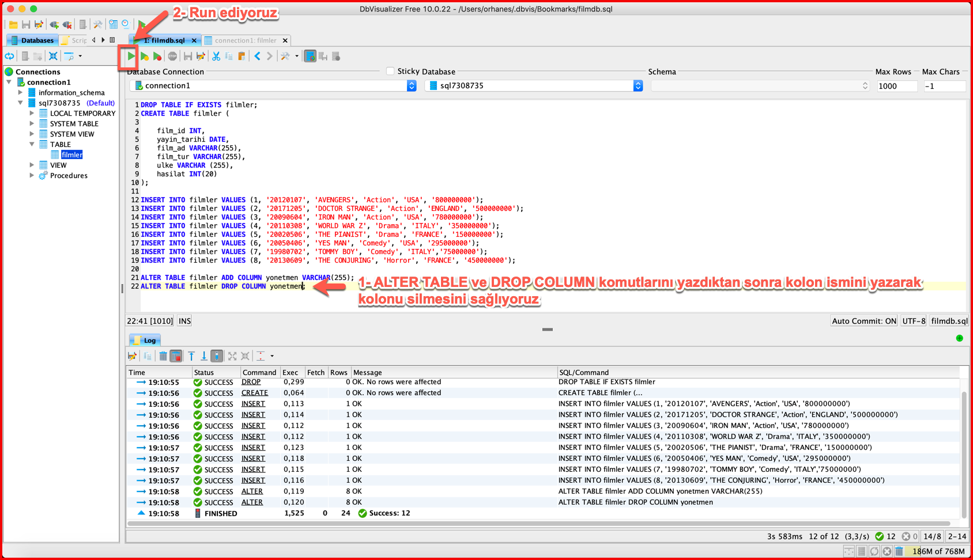Click the Copy icon in the editor toolbar
Image resolution: width=973 pixels, height=560 pixels.
pos(229,56)
